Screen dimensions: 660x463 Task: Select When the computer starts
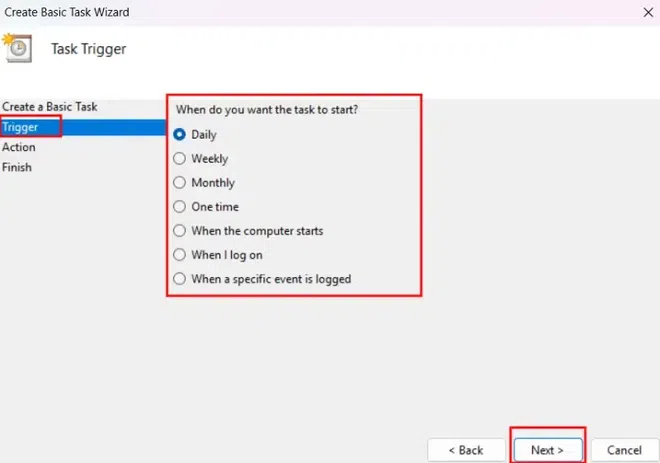point(180,231)
